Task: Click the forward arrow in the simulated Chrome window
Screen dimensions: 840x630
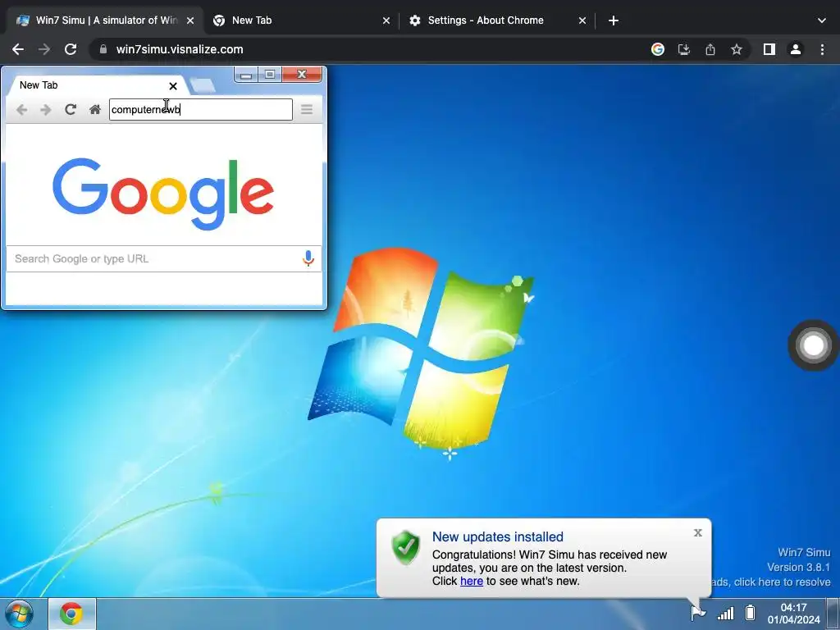Action: 46,110
